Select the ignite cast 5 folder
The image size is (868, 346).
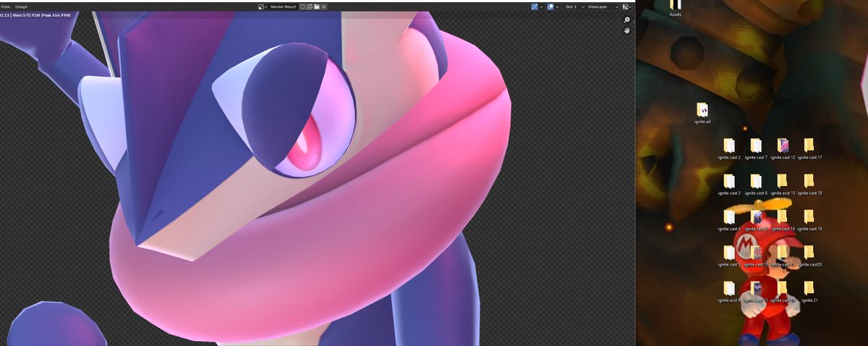click(x=728, y=256)
